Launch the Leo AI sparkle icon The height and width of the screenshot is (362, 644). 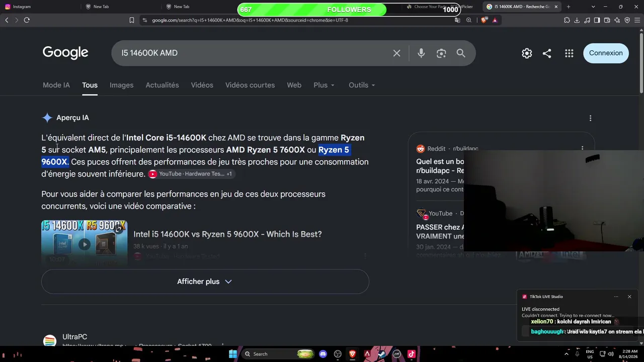click(617, 20)
